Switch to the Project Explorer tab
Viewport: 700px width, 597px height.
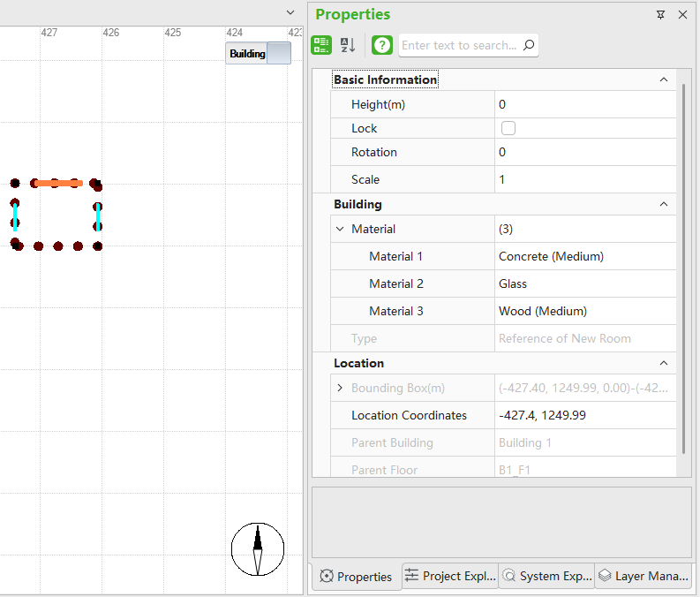[450, 576]
